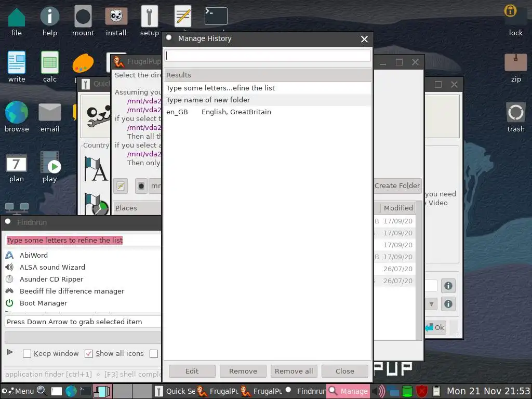The width and height of the screenshot is (532, 399).
Task: Open the paint palette desktop icon
Action: pos(83,63)
